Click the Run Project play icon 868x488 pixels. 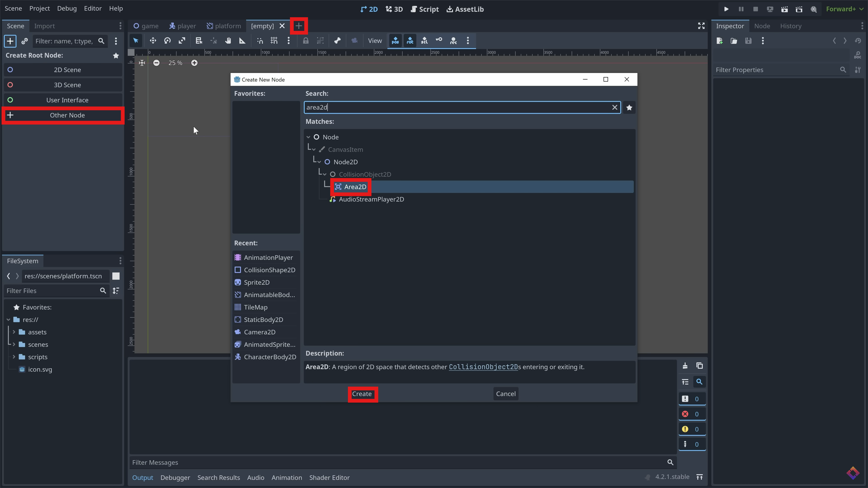tap(726, 9)
